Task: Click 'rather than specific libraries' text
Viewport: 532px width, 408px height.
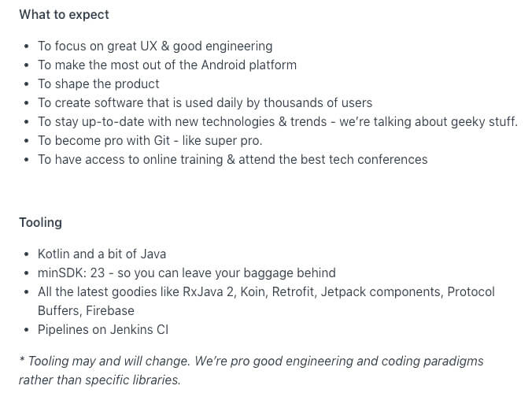Action: click(x=99, y=380)
